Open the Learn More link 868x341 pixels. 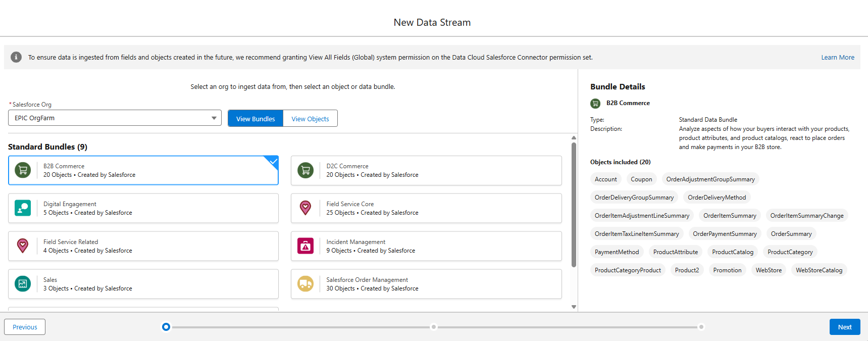point(838,58)
